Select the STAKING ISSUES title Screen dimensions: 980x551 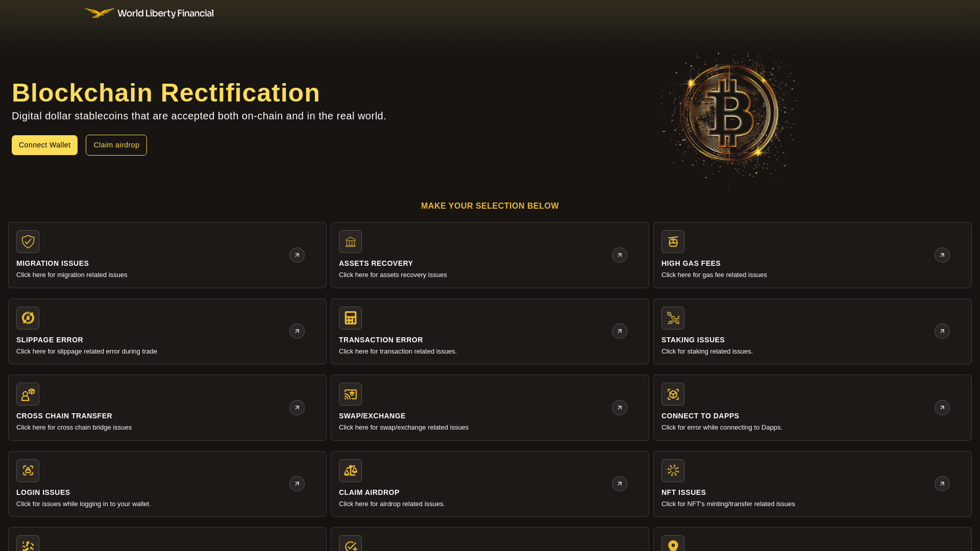[x=693, y=340]
